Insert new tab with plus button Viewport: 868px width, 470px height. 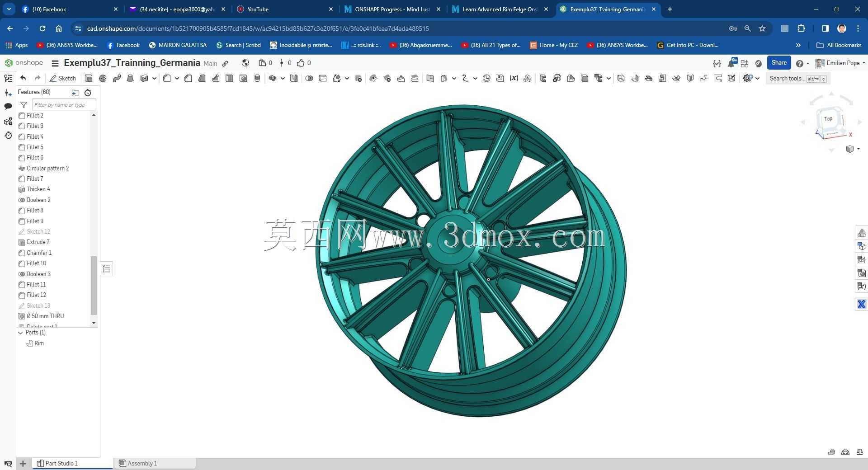coord(23,463)
